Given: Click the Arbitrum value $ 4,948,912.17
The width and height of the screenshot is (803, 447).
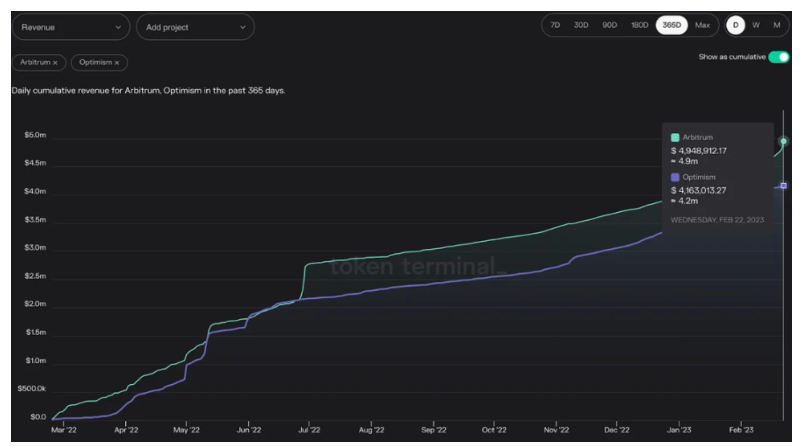Looking at the screenshot, I should coord(699,151).
